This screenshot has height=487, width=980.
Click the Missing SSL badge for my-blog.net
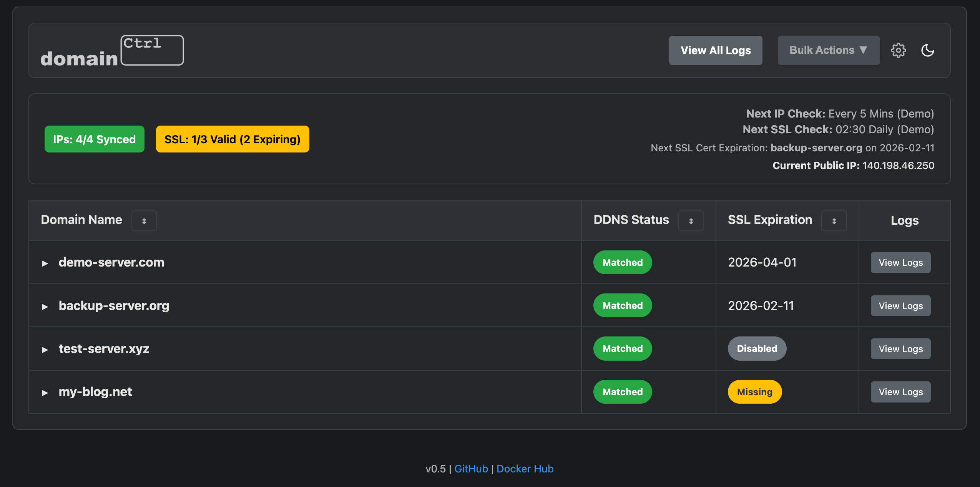(754, 392)
